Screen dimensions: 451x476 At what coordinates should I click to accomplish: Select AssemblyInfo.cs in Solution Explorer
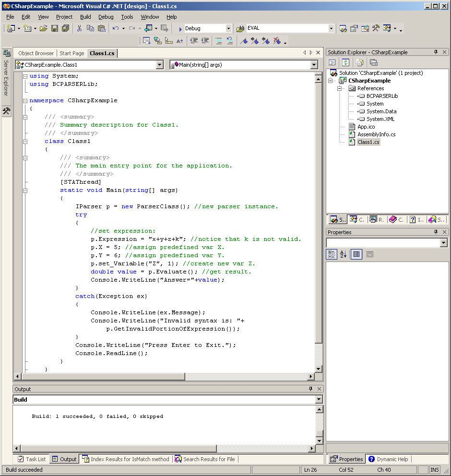click(x=376, y=134)
